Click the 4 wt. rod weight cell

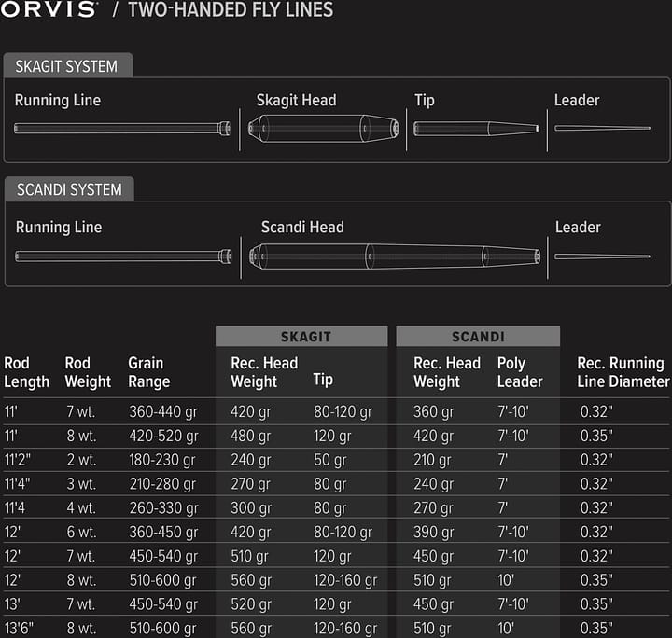point(81,507)
